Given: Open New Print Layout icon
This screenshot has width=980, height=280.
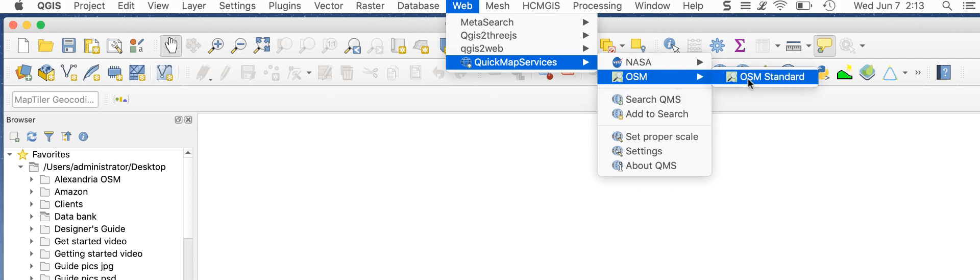Looking at the screenshot, I should 91,46.
